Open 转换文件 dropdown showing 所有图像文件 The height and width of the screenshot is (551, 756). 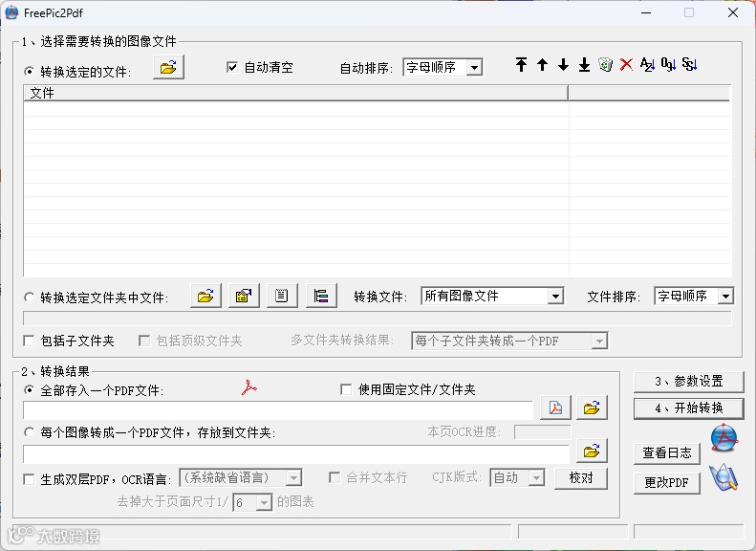tap(492, 296)
